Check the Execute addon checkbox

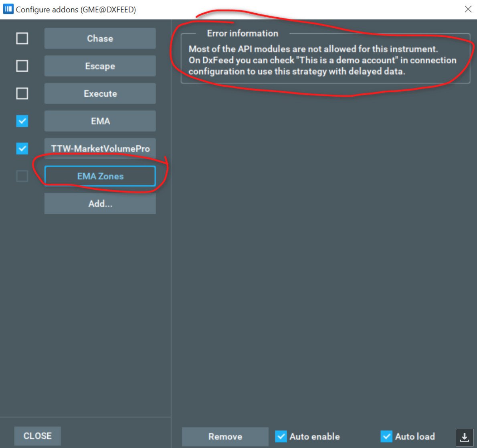coord(22,93)
